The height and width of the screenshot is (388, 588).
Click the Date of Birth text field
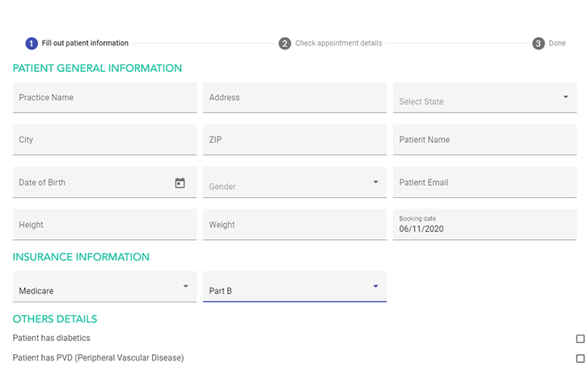point(89,183)
